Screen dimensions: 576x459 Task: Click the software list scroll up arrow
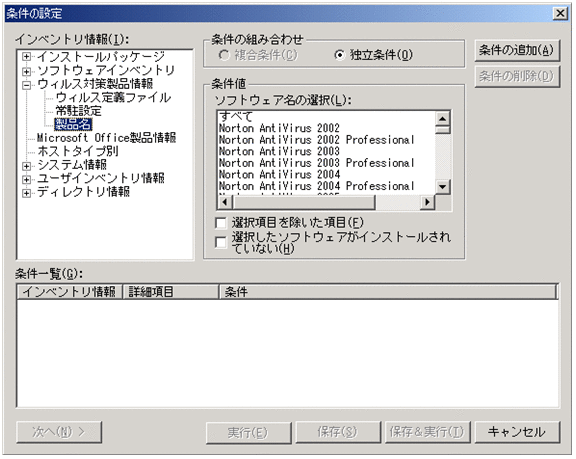point(443,118)
